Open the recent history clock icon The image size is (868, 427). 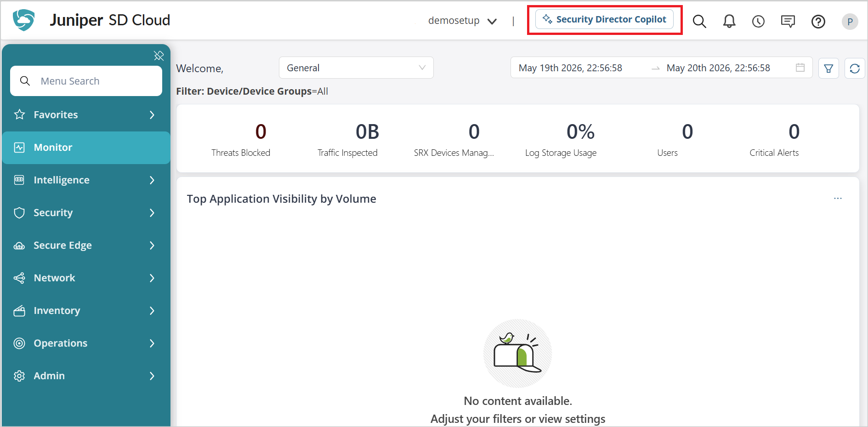point(758,21)
